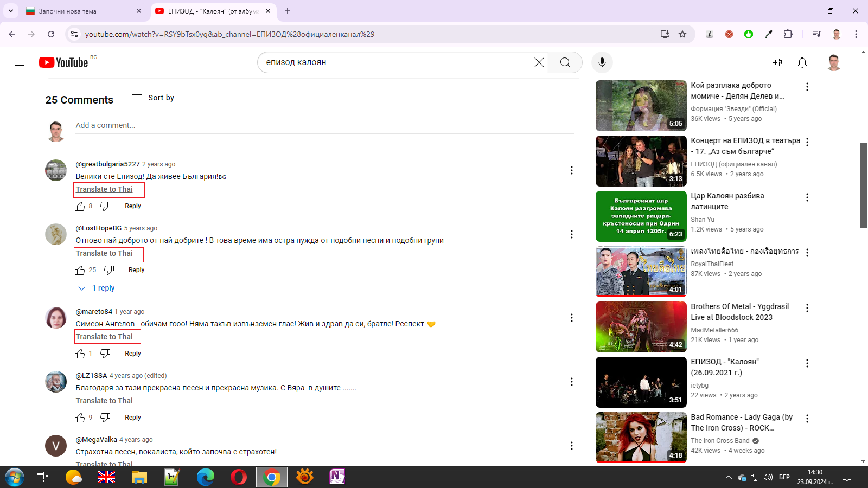Open the Thai navy song thumbnail

(x=641, y=272)
